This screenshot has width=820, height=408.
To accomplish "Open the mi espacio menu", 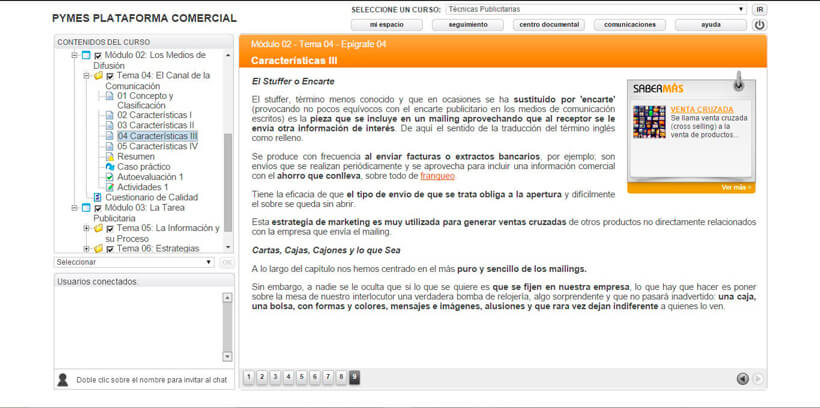I will 386,25.
